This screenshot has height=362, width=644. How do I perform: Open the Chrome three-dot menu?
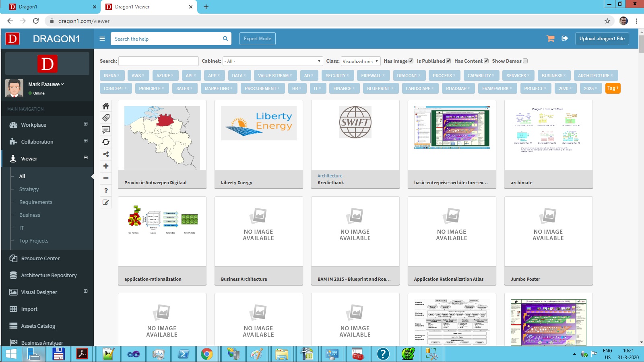point(636,21)
